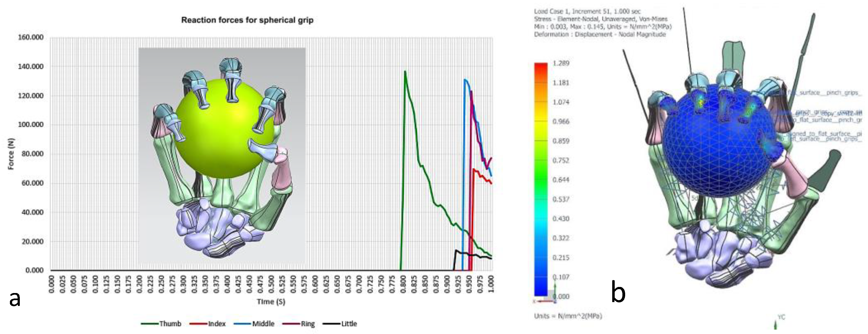Image resolution: width=868 pixels, height=334 pixels.
Task: Click the 160.000 tick label on the force axis
Action: (x=31, y=37)
